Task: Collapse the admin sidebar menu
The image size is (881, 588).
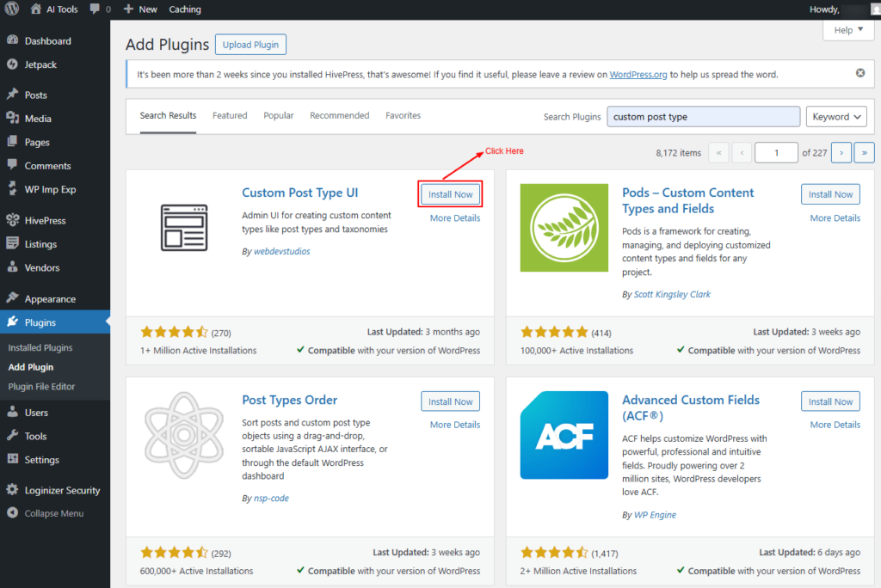Action: pos(53,513)
